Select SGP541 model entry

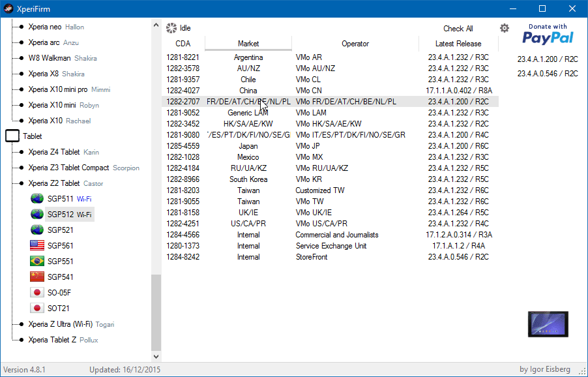[x=61, y=277]
